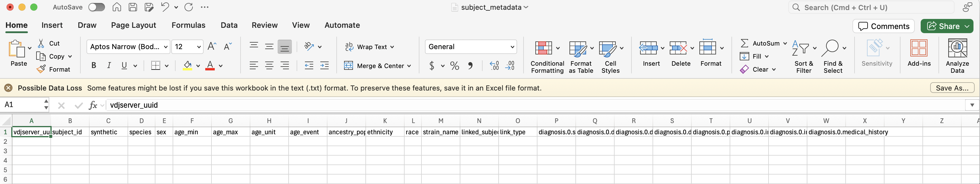Open the View tab
Screen dimensions: 980x184
(x=300, y=25)
